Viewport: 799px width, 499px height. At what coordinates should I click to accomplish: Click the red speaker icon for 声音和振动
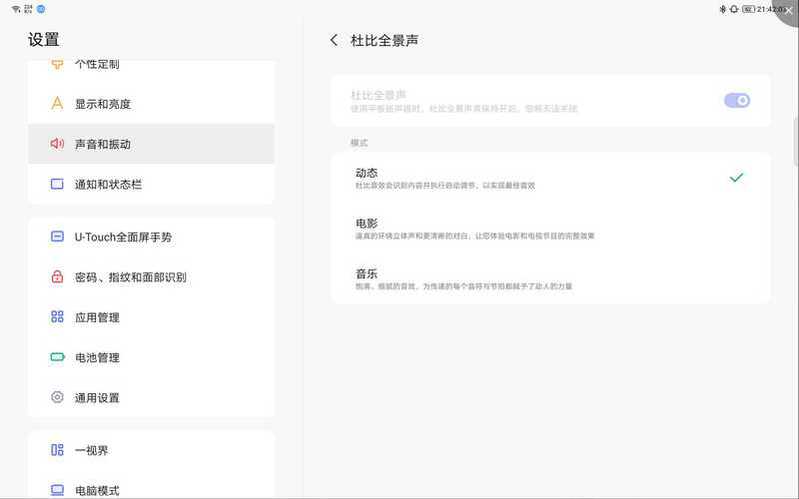[57, 144]
